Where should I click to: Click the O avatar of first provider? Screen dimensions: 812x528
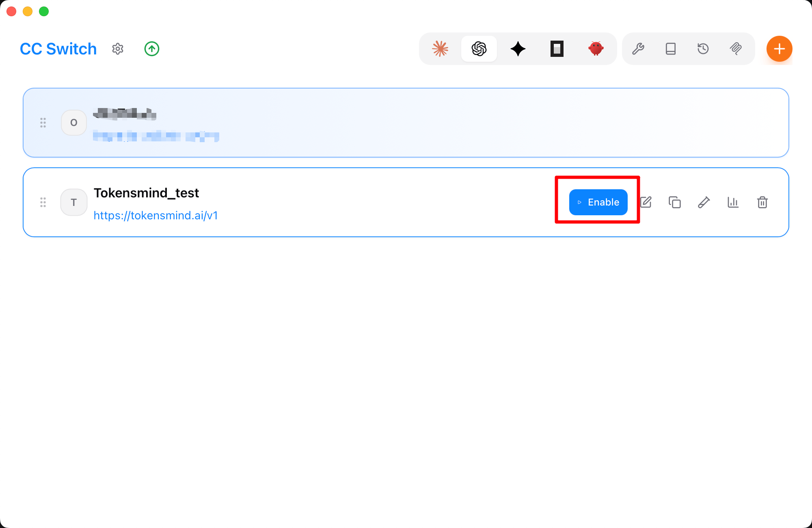(74, 123)
